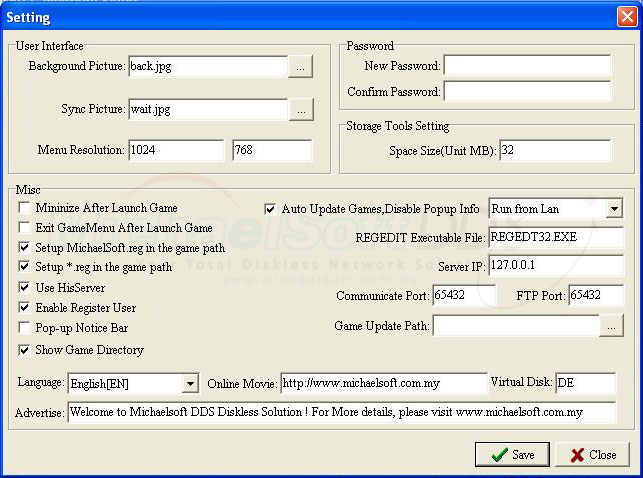The width and height of the screenshot is (643, 478).
Task: Click the Close button with red X
Action: pyautogui.click(x=592, y=454)
